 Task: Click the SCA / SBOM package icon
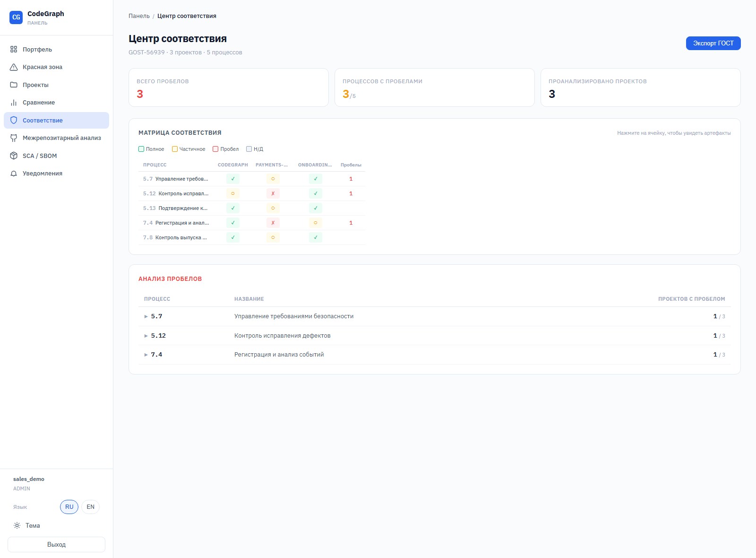pyautogui.click(x=14, y=156)
